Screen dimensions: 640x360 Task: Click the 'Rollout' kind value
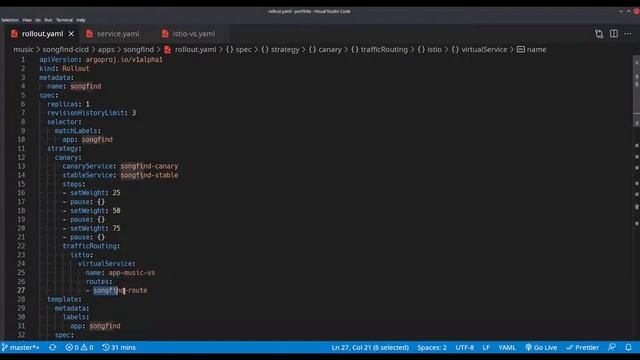pyautogui.click(x=76, y=69)
